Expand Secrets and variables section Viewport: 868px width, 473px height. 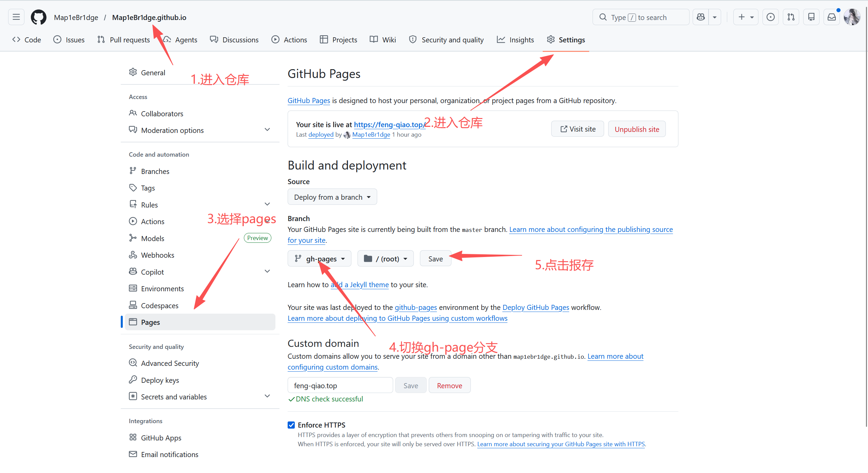pos(200,397)
